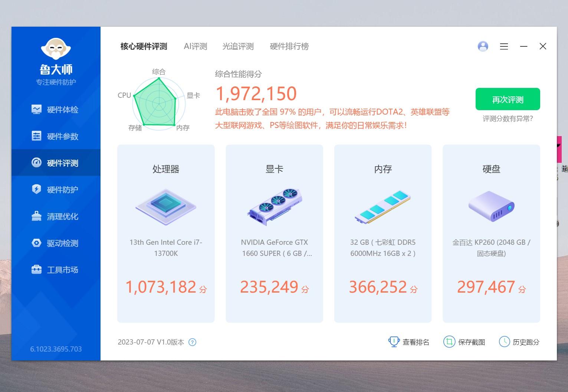Click the 内存 card heading
This screenshot has width=568, height=392.
tap(383, 169)
